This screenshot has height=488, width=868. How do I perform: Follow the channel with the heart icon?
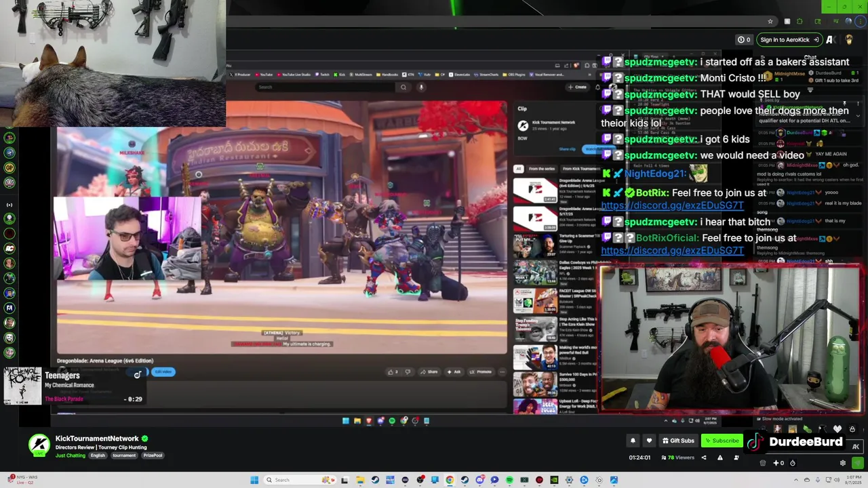tap(649, 441)
